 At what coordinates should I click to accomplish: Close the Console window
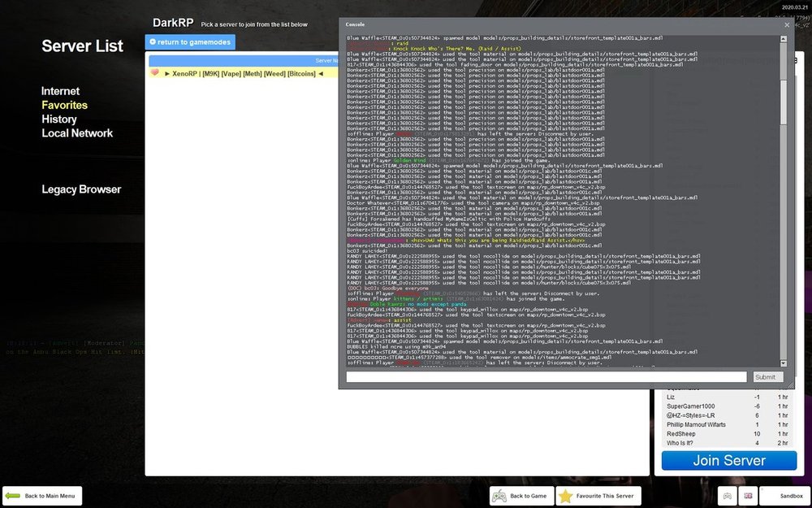(786, 25)
